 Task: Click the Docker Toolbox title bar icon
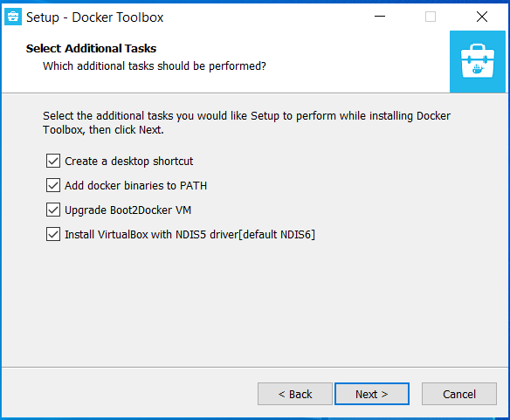pyautogui.click(x=13, y=17)
